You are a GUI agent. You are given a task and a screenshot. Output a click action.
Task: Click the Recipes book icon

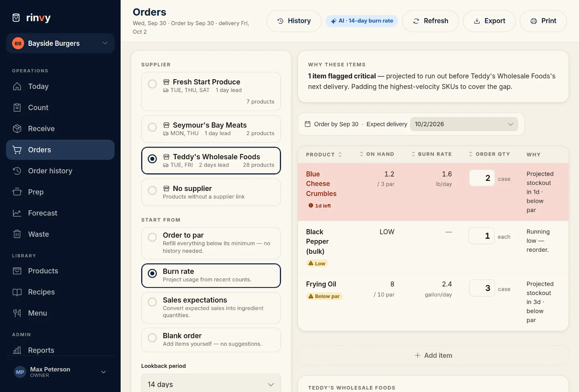[17, 292]
